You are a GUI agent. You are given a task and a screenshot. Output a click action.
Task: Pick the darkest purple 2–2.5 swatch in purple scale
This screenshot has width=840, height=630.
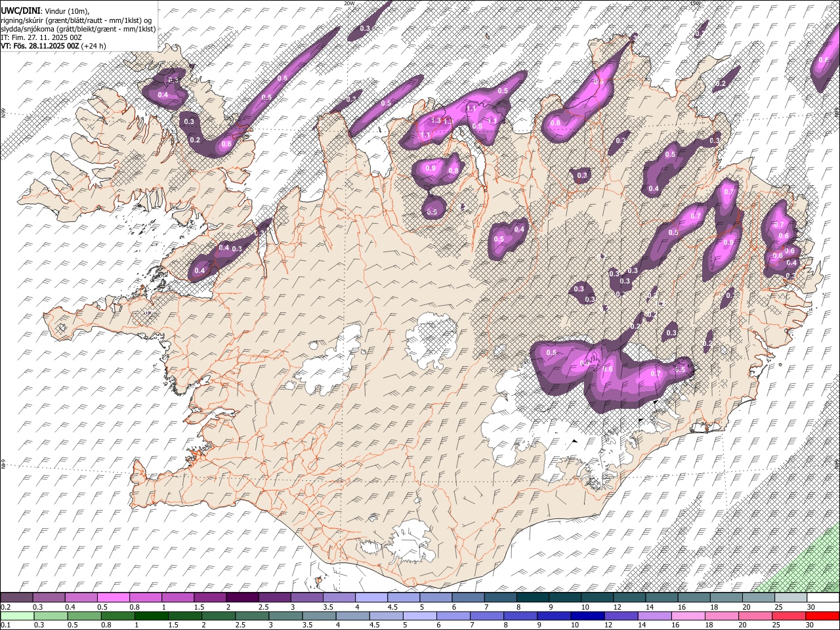[x=242, y=598]
